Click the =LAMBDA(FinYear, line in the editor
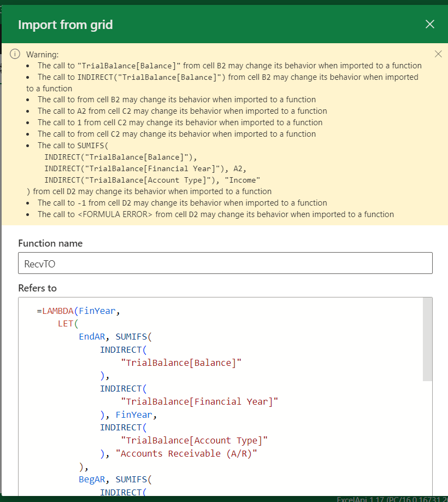 tap(78, 311)
